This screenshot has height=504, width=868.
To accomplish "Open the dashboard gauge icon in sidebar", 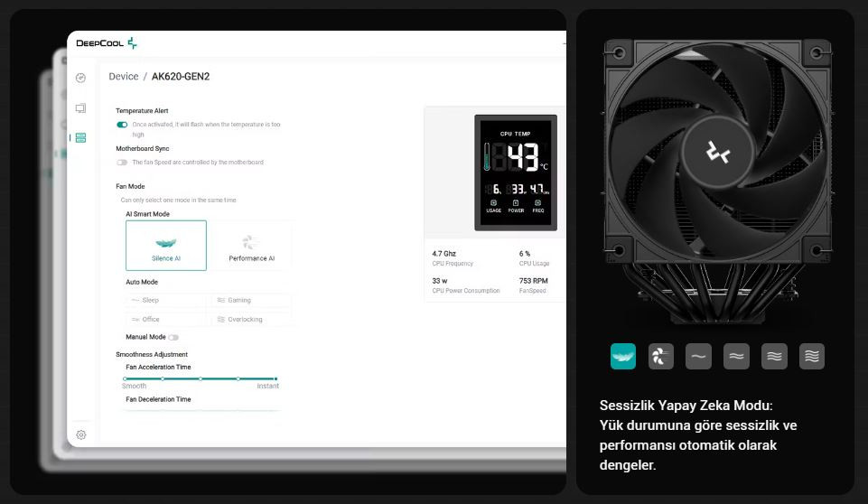I will tap(80, 78).
